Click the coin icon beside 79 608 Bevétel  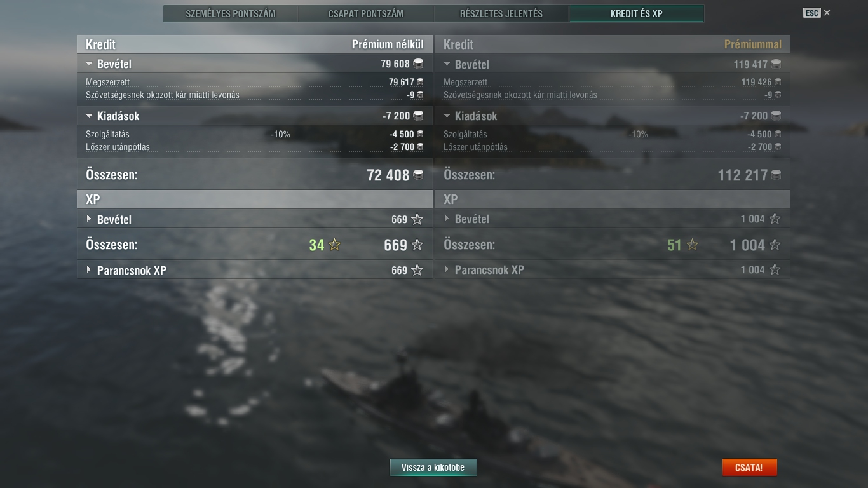coord(418,64)
